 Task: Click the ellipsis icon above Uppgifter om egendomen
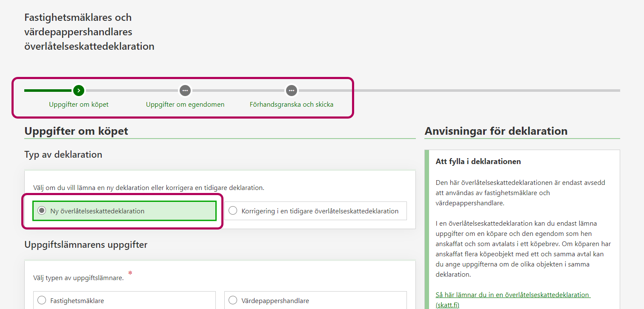[x=185, y=91]
